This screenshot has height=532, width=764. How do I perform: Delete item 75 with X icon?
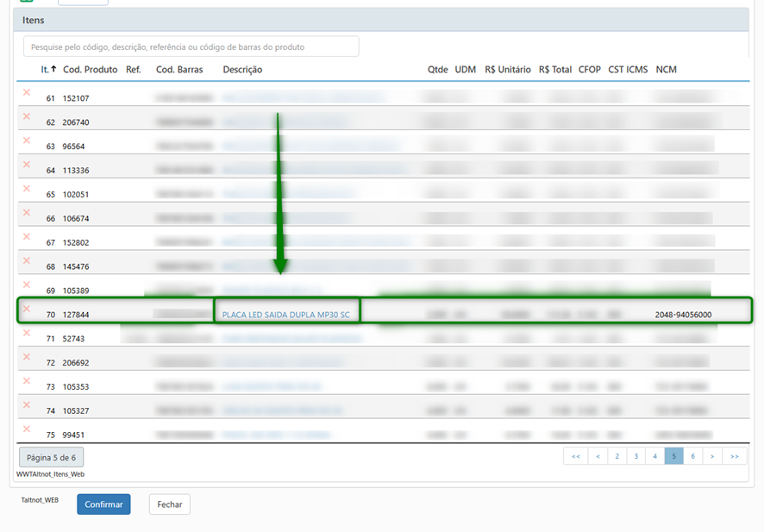[x=27, y=429]
